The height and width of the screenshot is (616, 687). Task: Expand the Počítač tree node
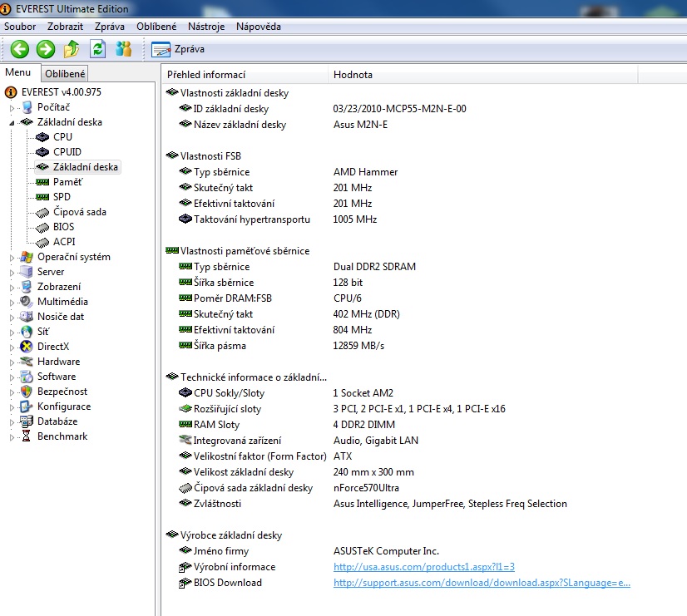[12, 108]
